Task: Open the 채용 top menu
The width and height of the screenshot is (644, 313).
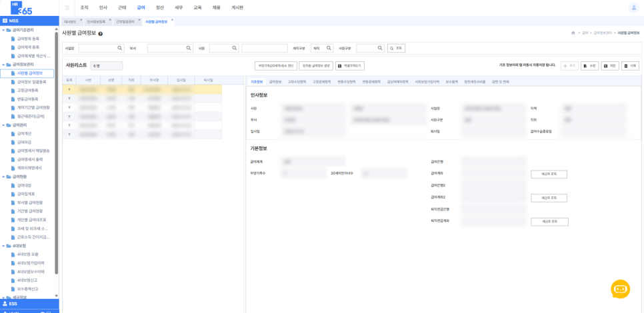Action: 217,8
